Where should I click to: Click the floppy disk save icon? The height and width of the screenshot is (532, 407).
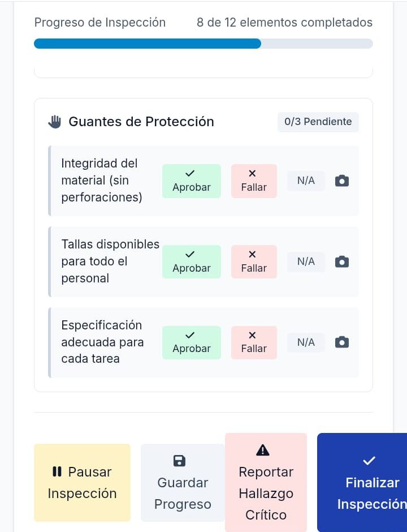(179, 461)
